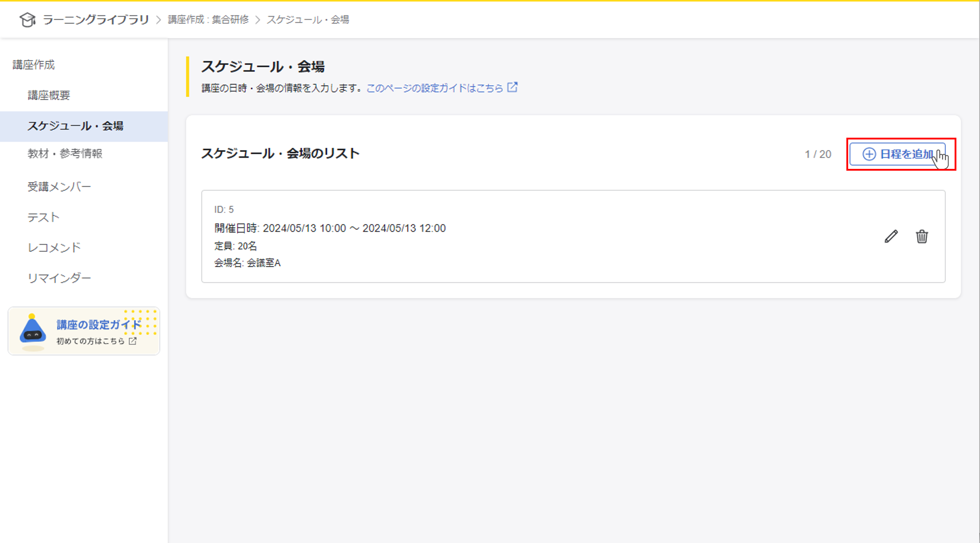The width and height of the screenshot is (980, 543).
Task: Open the このページの設定ガイドはこちら link
Action: click(435, 88)
